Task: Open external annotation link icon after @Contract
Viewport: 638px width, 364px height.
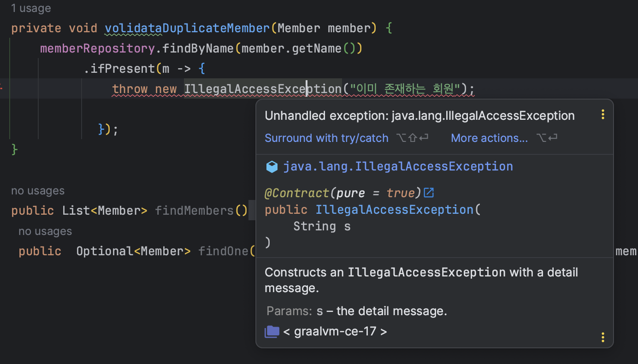Action: tap(429, 192)
